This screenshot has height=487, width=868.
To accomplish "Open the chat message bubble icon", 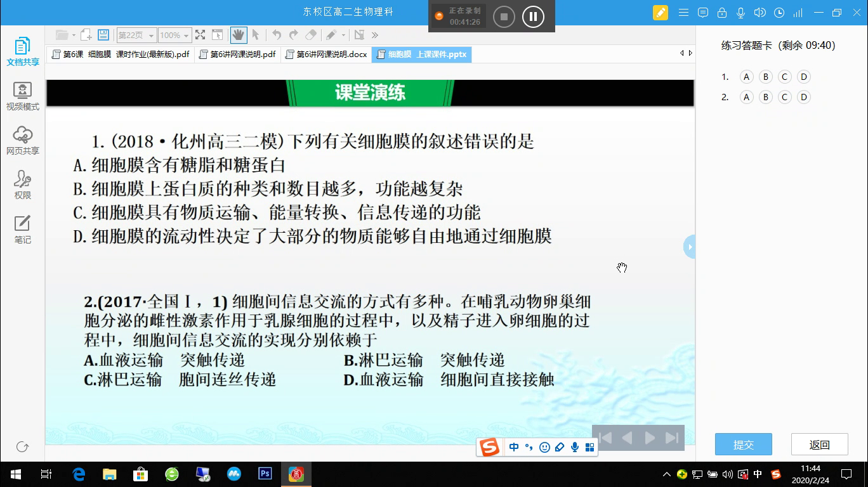I will pos(702,13).
